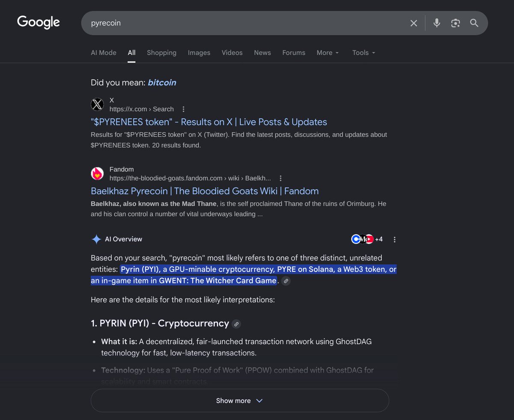Click the 'X' site name above x.com URL
Viewport: 514px width, 420px height.
[x=112, y=100]
